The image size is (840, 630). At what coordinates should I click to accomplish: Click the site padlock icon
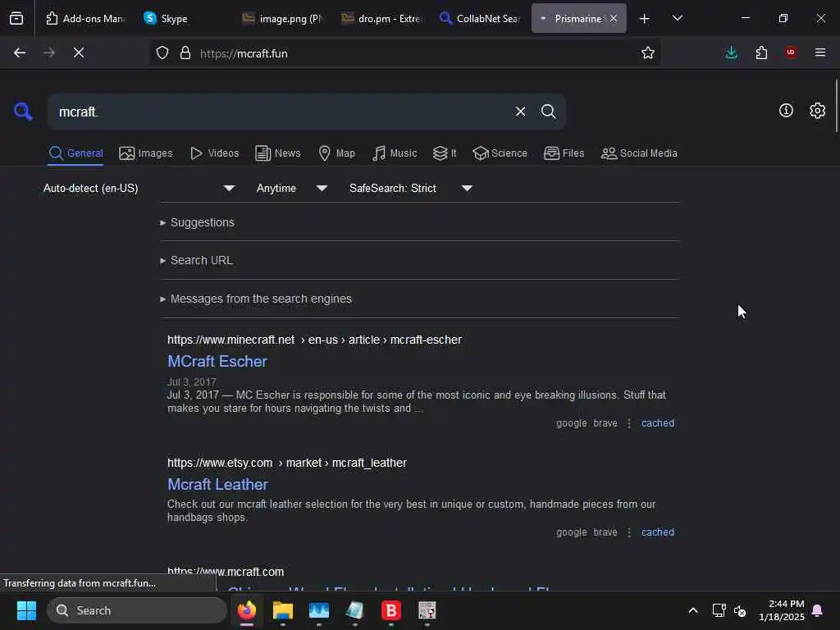point(185,53)
